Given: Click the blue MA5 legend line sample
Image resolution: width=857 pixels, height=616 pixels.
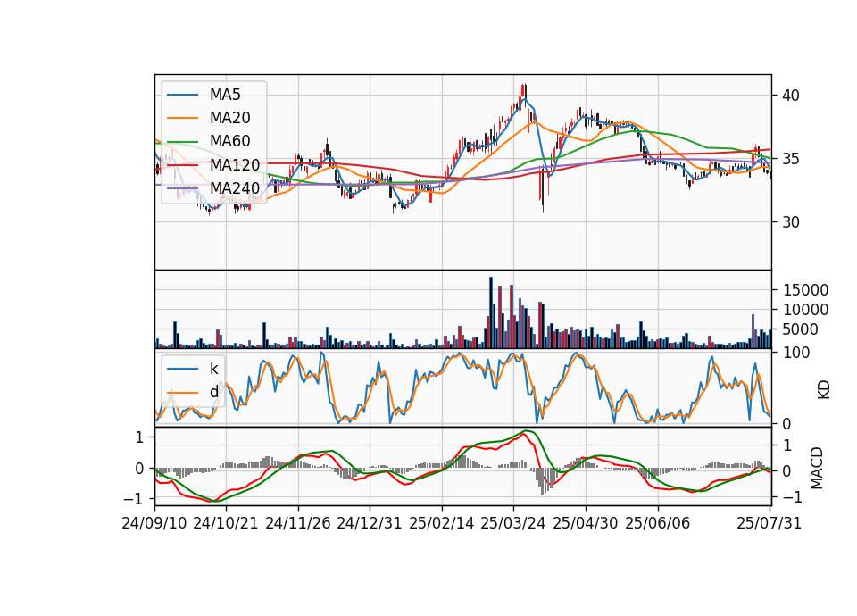Looking at the screenshot, I should [182, 96].
